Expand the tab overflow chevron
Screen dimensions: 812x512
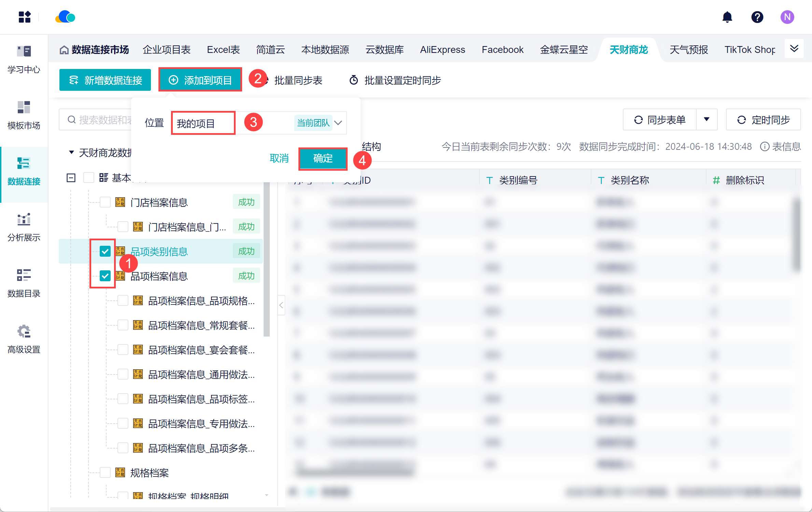tap(794, 49)
